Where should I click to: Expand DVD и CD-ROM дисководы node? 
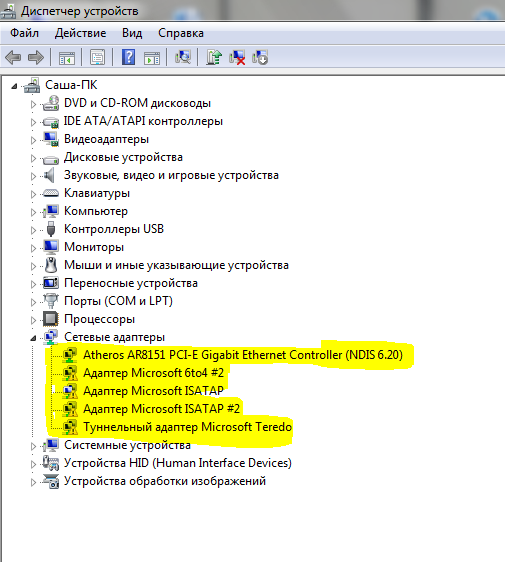(x=33, y=104)
